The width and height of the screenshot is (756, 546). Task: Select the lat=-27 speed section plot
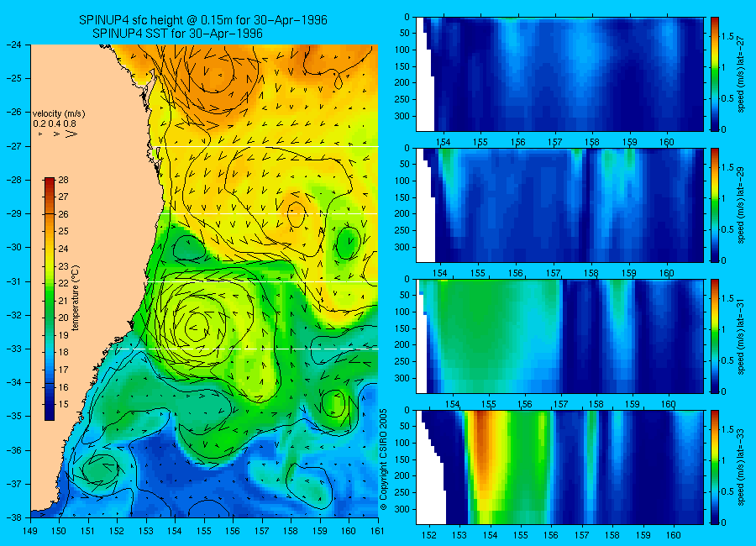pos(559,74)
